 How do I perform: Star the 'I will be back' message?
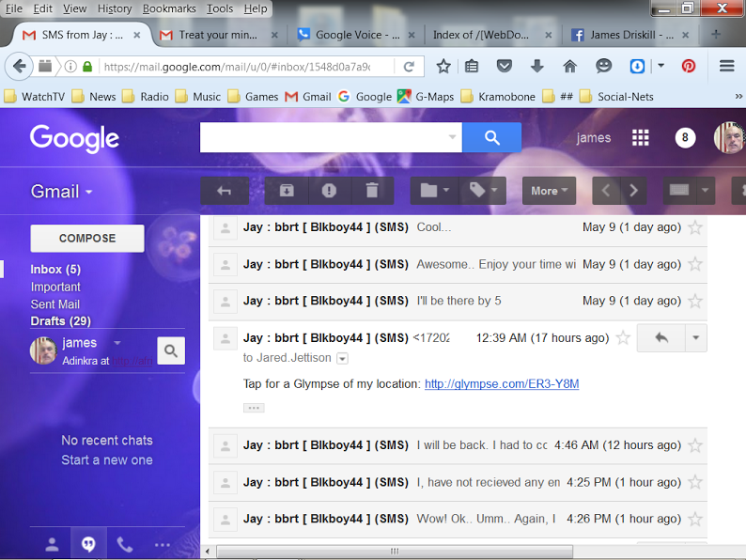coord(695,445)
